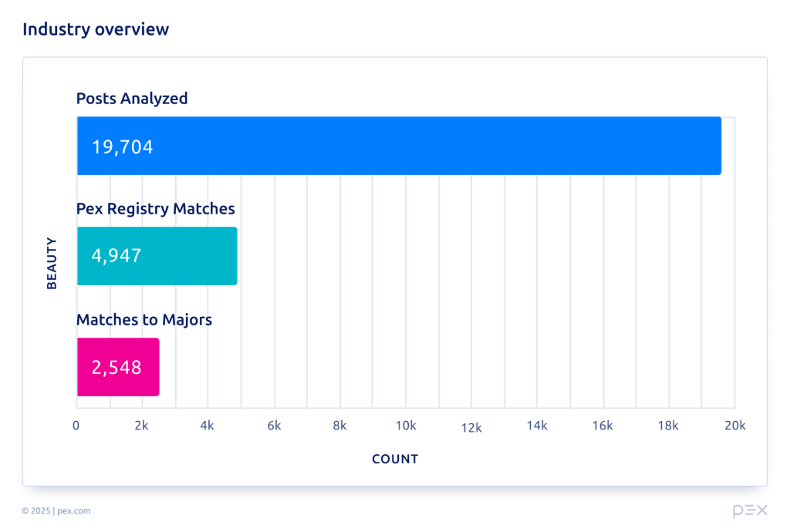Select the Matches to Majors series label
The height and width of the screenshot is (532, 790).
coord(143,319)
